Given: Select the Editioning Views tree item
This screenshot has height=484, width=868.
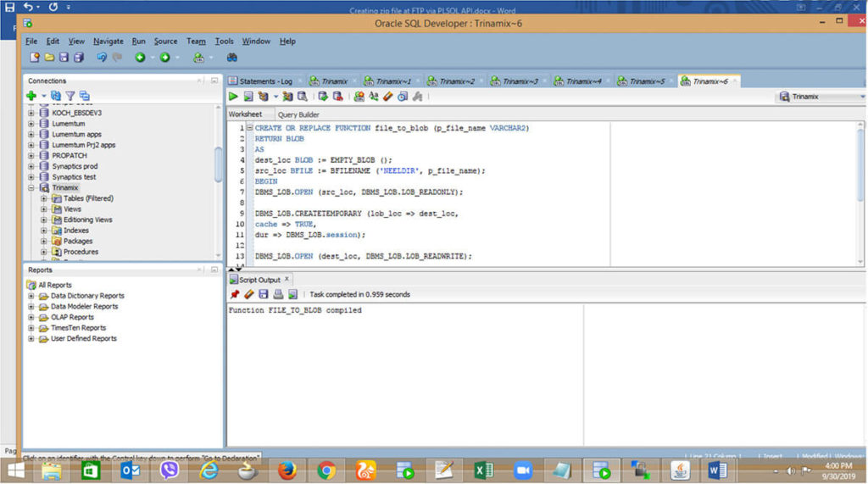Looking at the screenshot, I should point(87,220).
